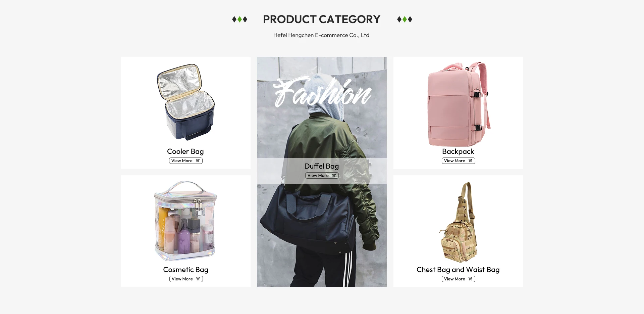
Task: Select the Backpack title link
Action: coord(458,151)
